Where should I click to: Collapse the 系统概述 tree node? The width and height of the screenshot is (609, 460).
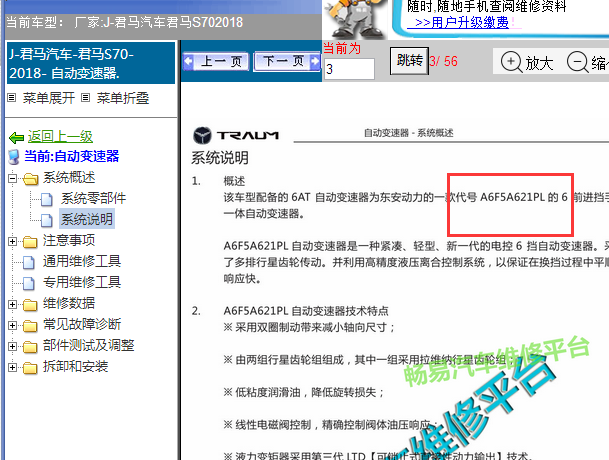[x=12, y=178]
